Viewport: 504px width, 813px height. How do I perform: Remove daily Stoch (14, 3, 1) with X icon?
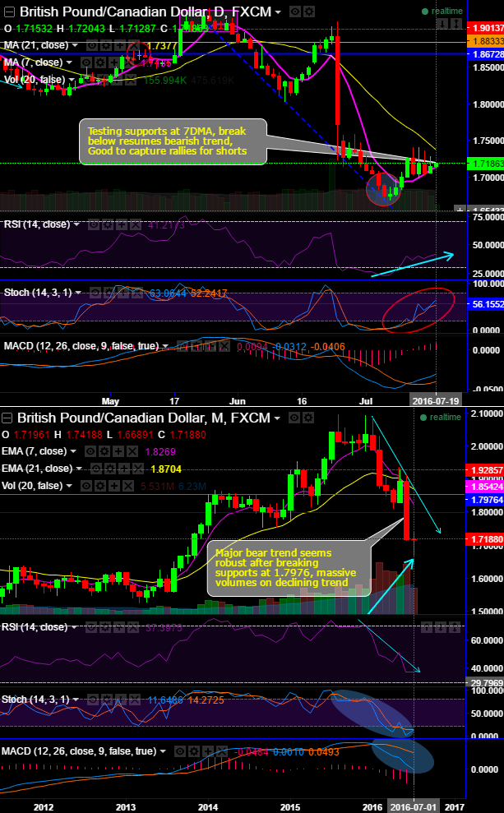[136, 293]
